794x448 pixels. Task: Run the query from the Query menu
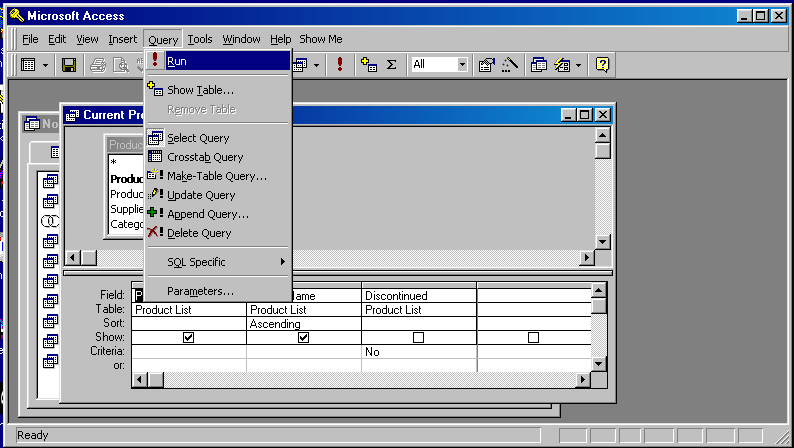click(x=218, y=61)
